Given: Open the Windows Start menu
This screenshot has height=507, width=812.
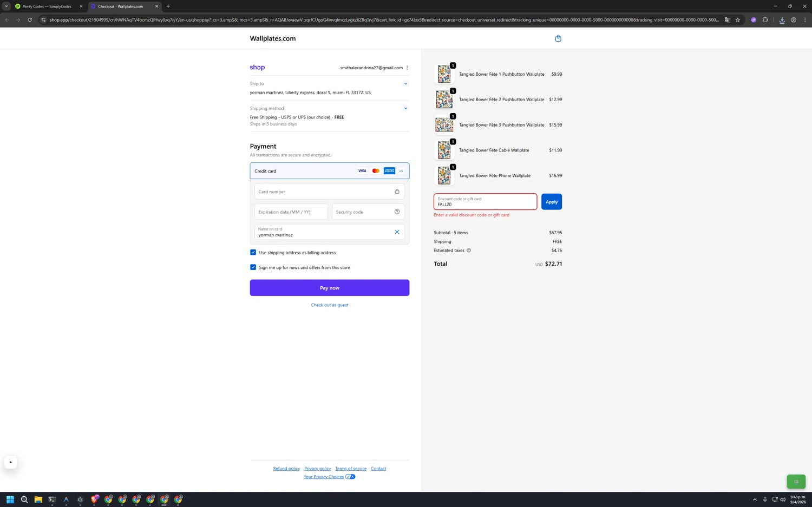Looking at the screenshot, I should point(10,499).
